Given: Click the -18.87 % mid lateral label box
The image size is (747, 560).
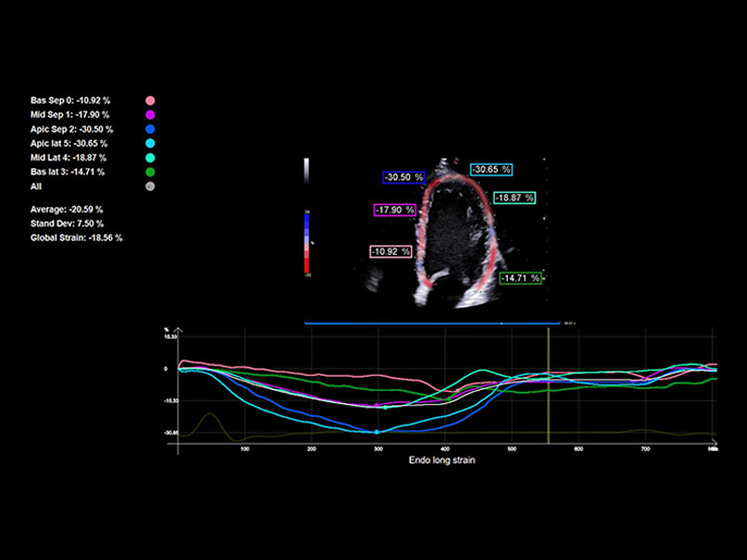Looking at the screenshot, I should click(514, 198).
